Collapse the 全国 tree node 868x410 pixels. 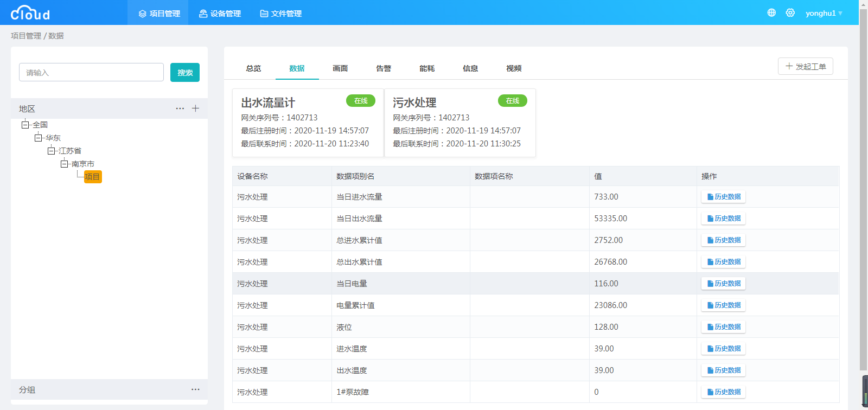coord(25,125)
